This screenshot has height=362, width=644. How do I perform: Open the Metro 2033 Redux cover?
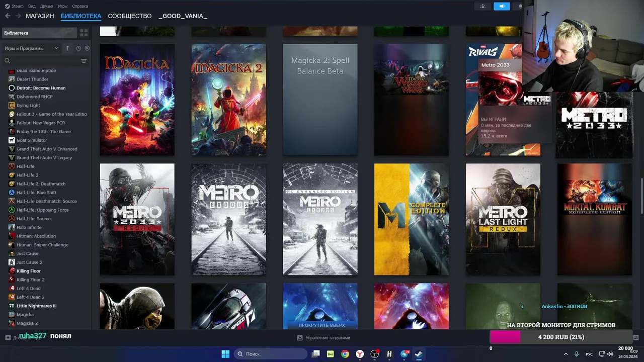137,219
